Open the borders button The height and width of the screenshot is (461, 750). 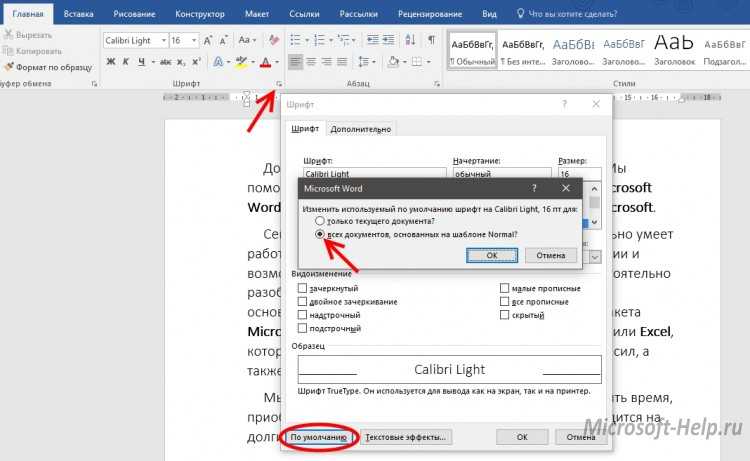pyautogui.click(x=417, y=62)
